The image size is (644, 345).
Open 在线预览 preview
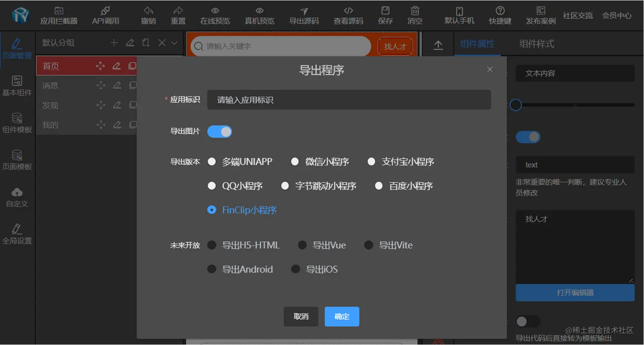click(215, 15)
